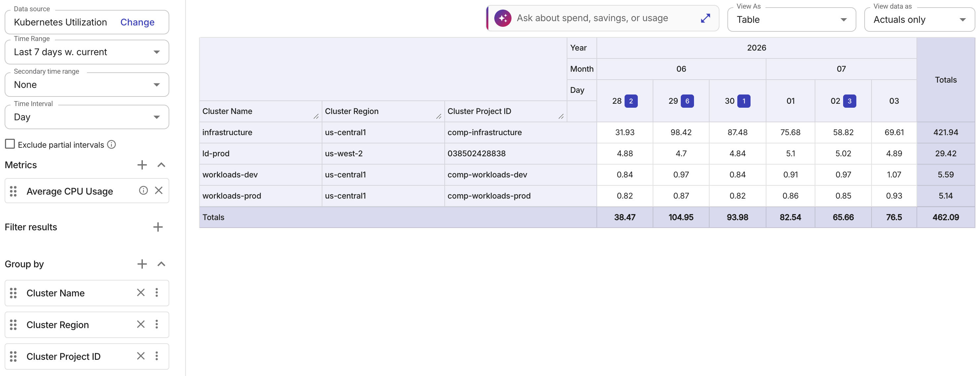The image size is (980, 376).
Task: Click the 2026 year header
Action: [x=756, y=48]
